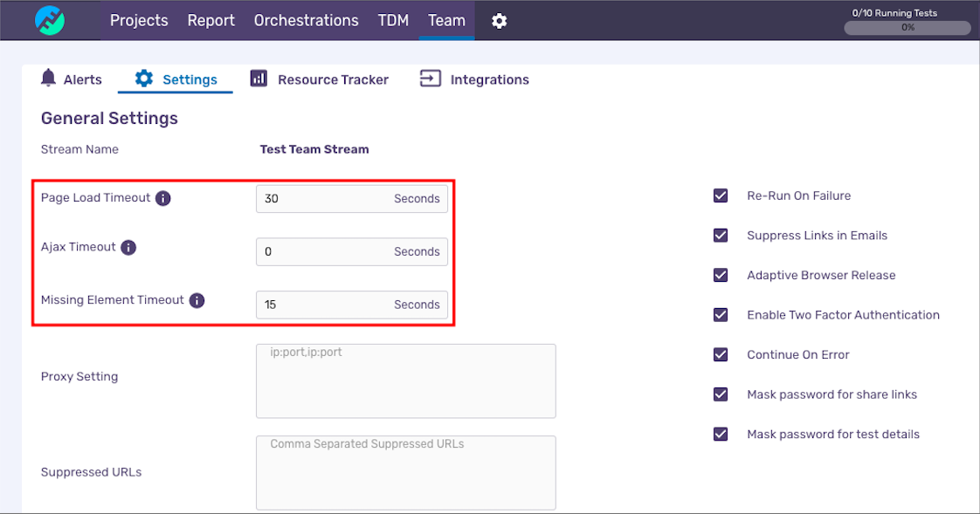Toggle Suppress Links in Emails checkbox
Image resolution: width=980 pixels, height=514 pixels.
pyautogui.click(x=721, y=236)
